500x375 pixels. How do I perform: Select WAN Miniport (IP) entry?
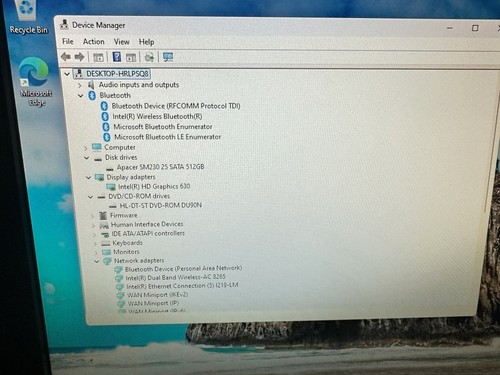pyautogui.click(x=154, y=303)
